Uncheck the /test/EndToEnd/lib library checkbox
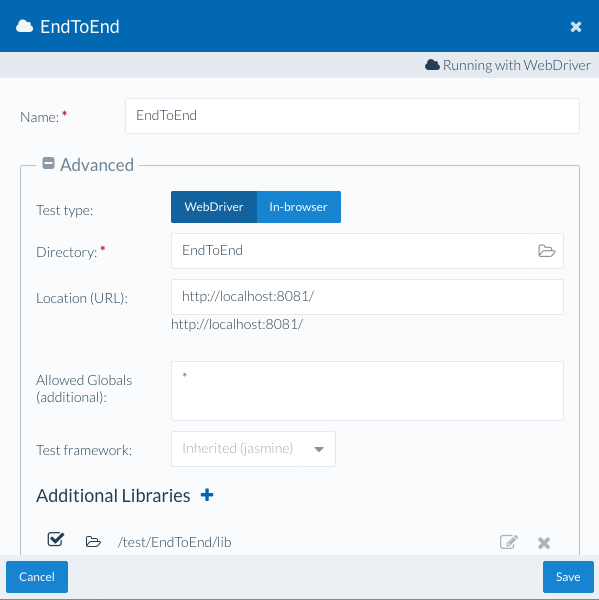 point(56,539)
